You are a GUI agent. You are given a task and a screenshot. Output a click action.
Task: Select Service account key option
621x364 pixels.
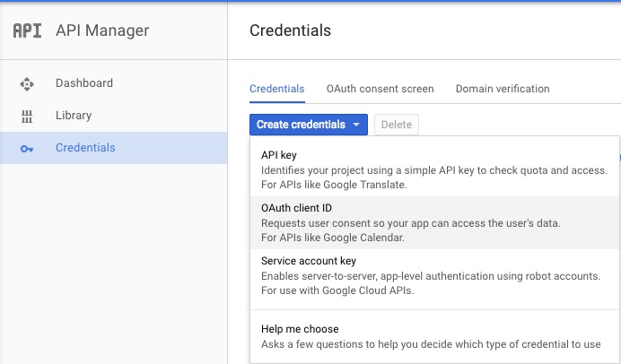point(434,276)
